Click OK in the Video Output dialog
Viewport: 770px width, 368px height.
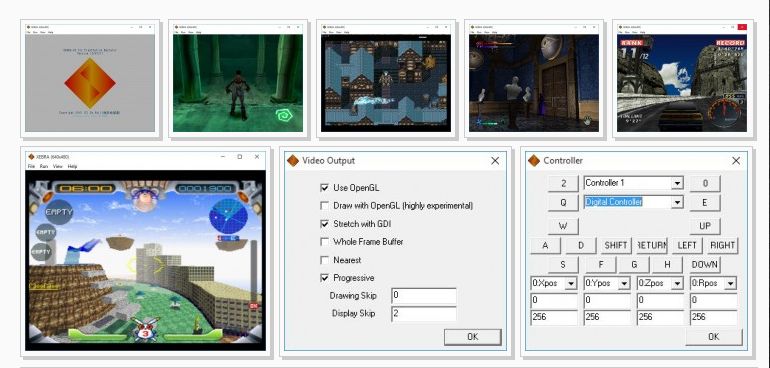click(x=472, y=337)
